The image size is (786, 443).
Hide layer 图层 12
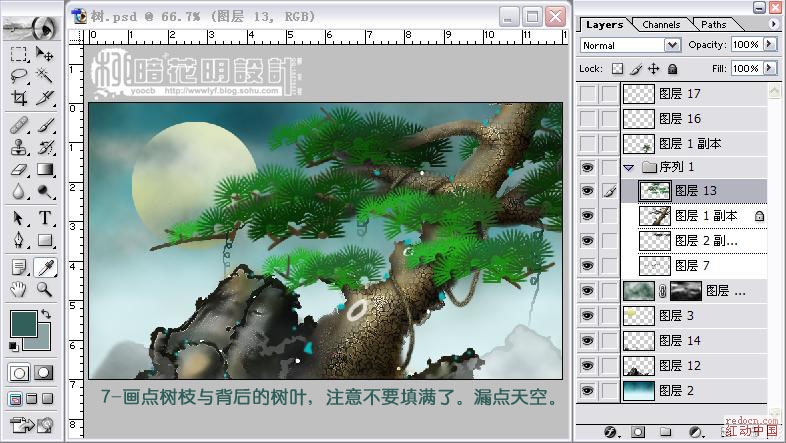pyautogui.click(x=587, y=366)
